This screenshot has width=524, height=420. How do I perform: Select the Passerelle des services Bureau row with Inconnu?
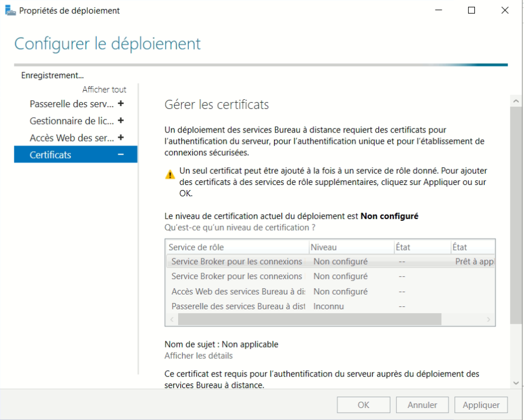tap(237, 306)
